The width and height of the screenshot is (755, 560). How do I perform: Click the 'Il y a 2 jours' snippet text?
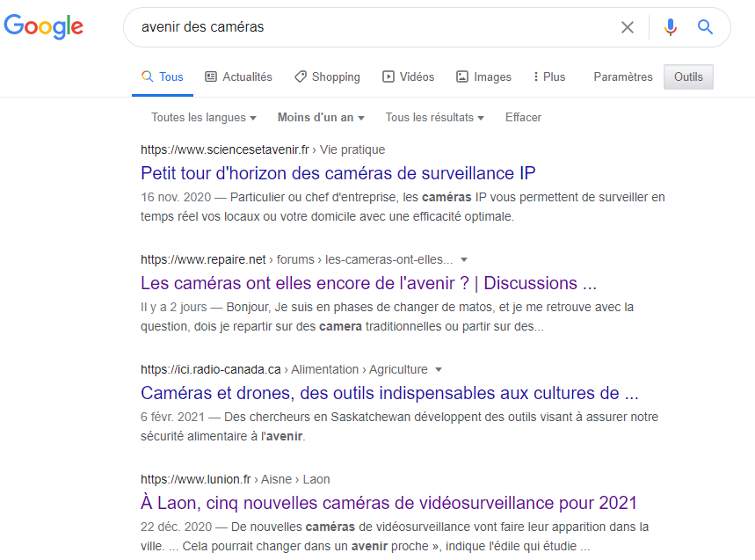[173, 307]
